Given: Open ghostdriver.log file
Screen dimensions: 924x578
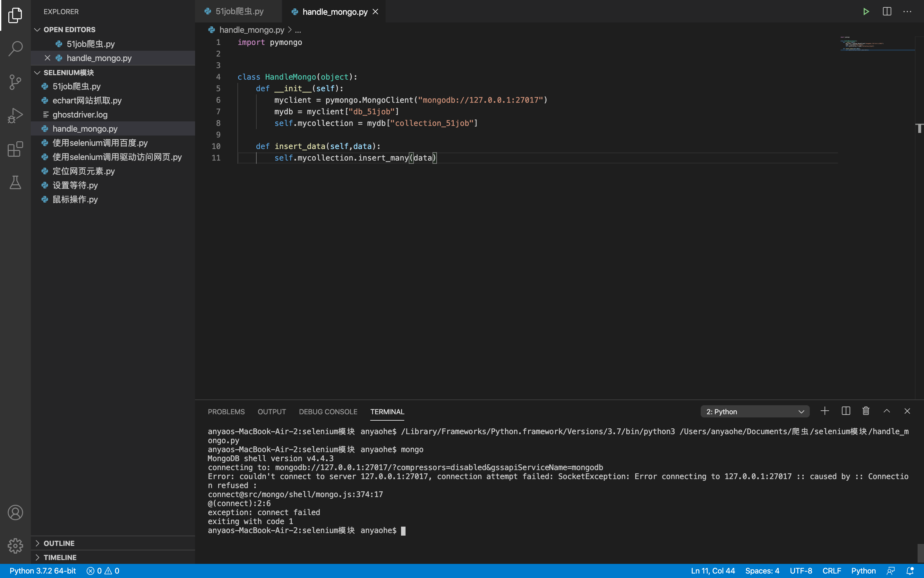Looking at the screenshot, I should pos(113,115).
